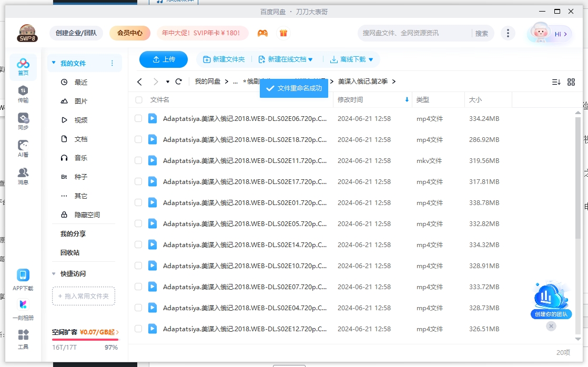Screen dimensions: 588x367
Task: Check the select-all checkbox beside 文件名
Action: 139,100
